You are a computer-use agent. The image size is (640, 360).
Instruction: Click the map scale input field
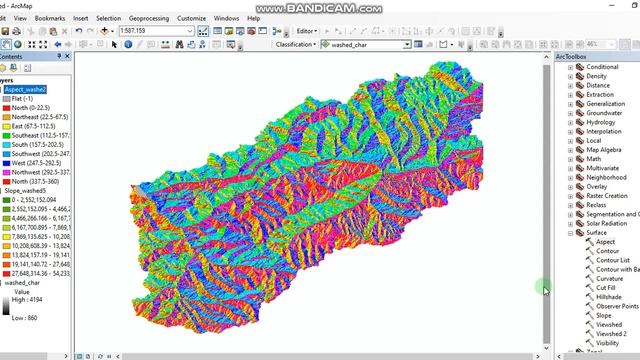click(153, 31)
